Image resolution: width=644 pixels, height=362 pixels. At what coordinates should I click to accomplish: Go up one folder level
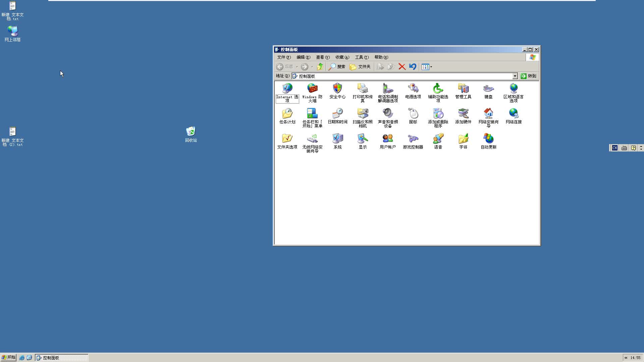320,67
